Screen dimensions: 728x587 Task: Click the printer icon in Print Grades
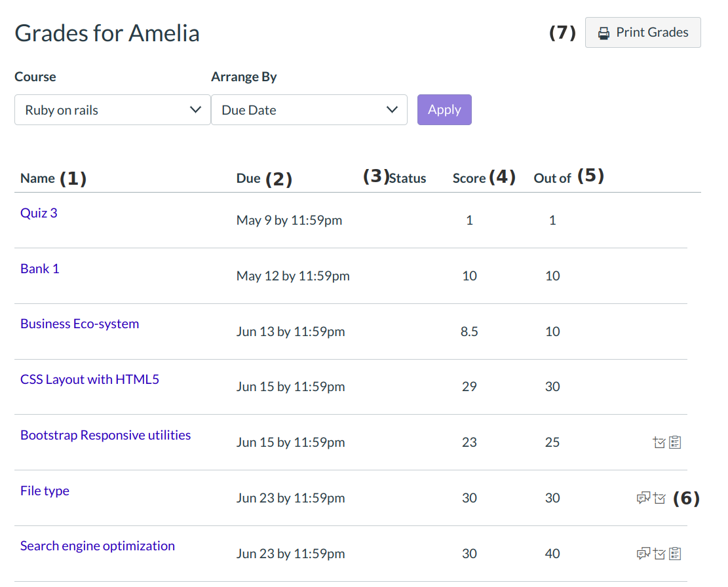point(603,33)
